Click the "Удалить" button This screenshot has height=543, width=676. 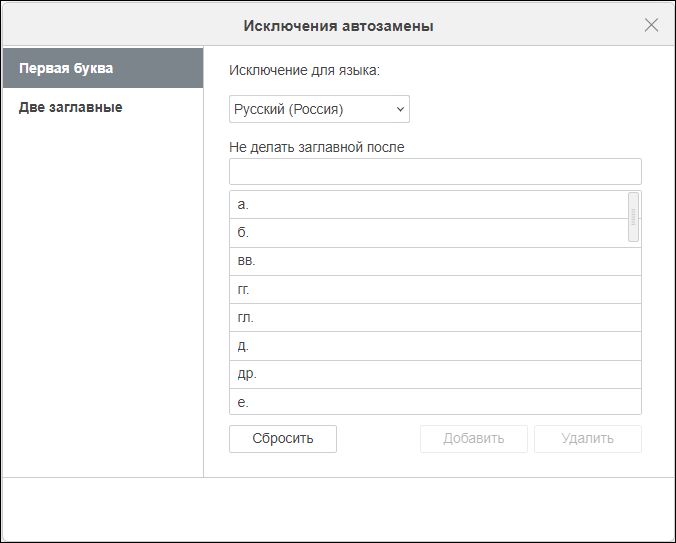point(588,439)
